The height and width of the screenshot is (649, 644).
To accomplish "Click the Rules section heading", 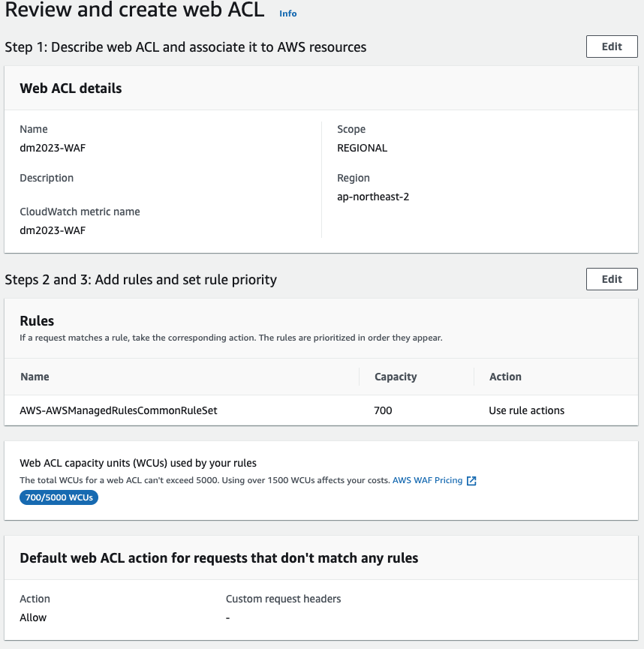I will click(37, 321).
